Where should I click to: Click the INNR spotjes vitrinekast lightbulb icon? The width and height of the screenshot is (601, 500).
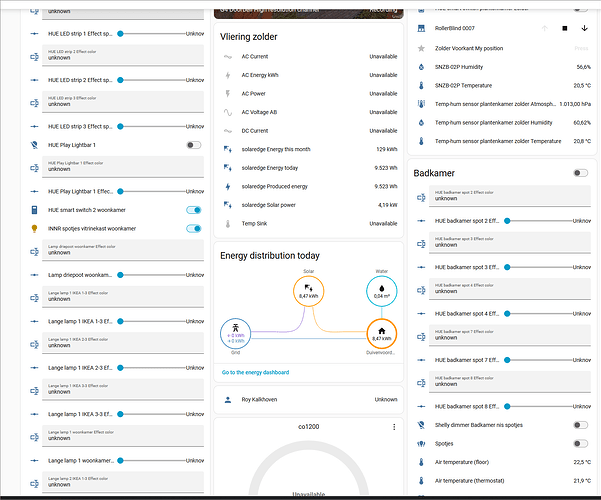pyautogui.click(x=34, y=229)
